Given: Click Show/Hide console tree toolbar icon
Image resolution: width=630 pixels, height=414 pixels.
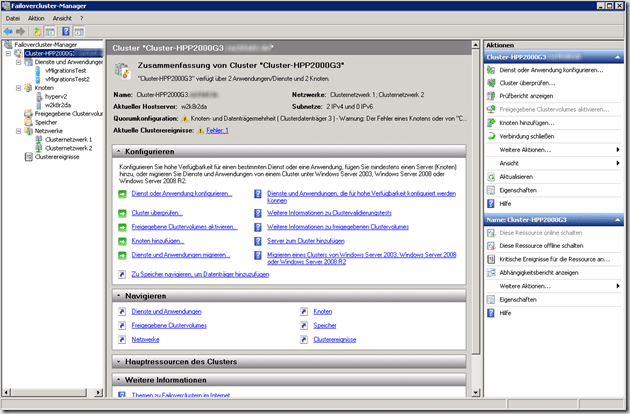Looking at the screenshot, I should pyautogui.click(x=50, y=31).
